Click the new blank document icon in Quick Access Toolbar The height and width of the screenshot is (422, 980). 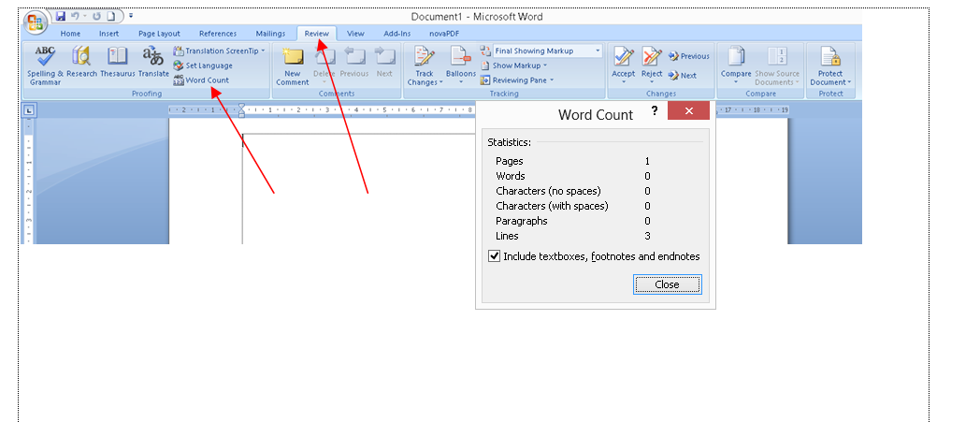[x=110, y=16]
